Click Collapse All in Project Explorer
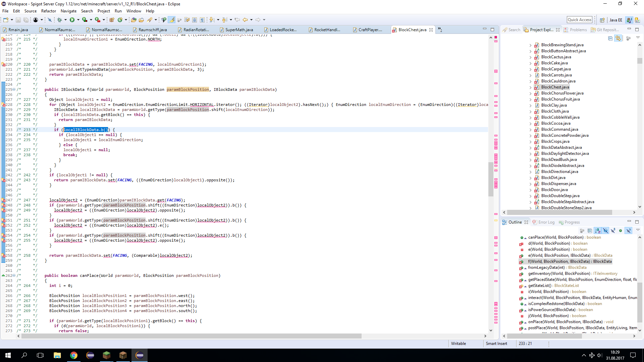Image resolution: width=644 pixels, height=362 pixels. [610, 39]
